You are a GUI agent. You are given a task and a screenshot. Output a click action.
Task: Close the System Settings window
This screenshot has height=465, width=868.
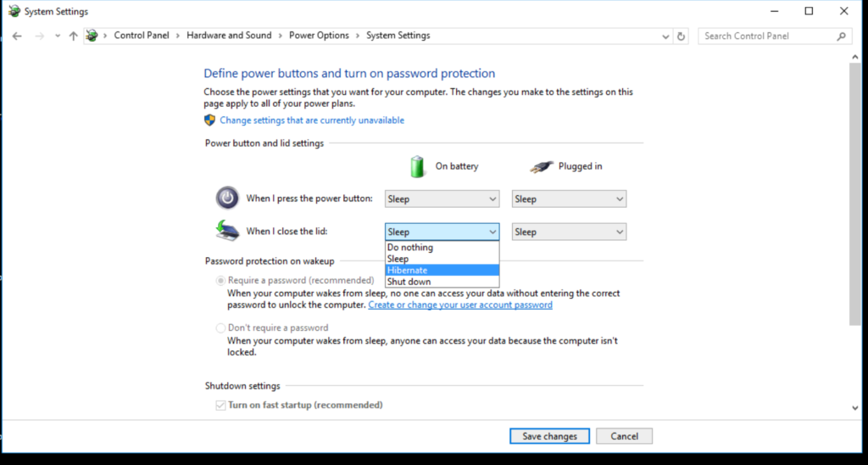click(x=843, y=11)
